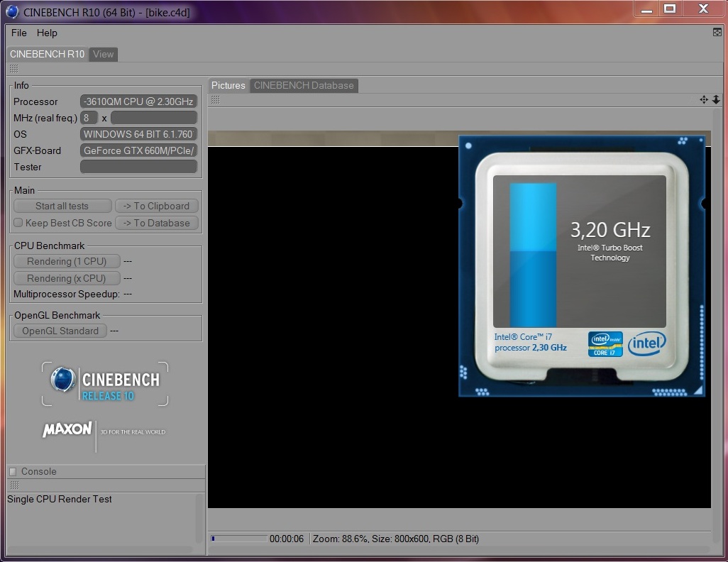Copy results with To Clipboard button

[x=157, y=206]
